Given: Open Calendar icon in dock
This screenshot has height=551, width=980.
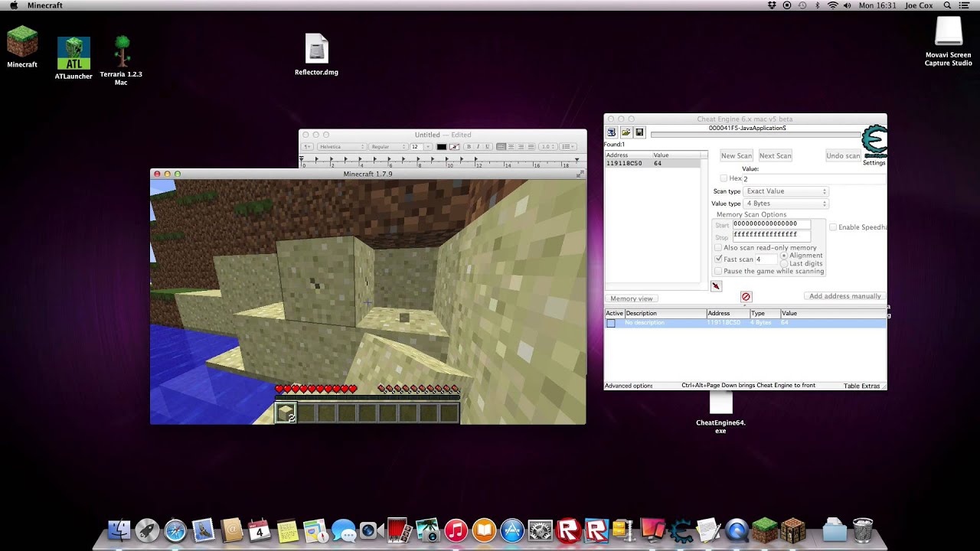Looking at the screenshot, I should point(260,530).
